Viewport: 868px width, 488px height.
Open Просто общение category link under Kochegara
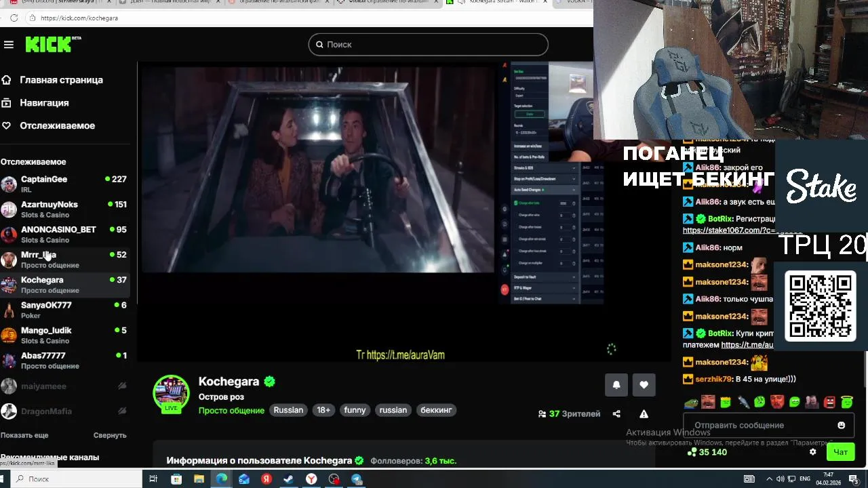[231, 410]
